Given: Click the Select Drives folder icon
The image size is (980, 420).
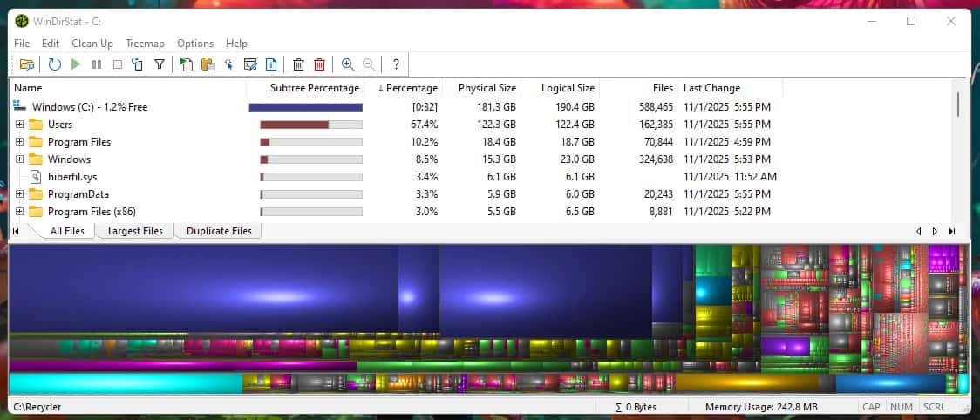Looking at the screenshot, I should pyautogui.click(x=27, y=64).
